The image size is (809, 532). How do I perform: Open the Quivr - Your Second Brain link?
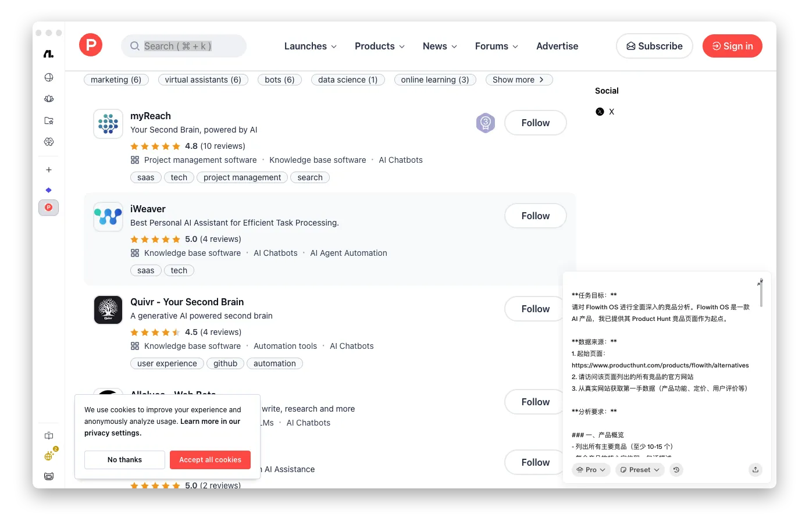pos(187,302)
